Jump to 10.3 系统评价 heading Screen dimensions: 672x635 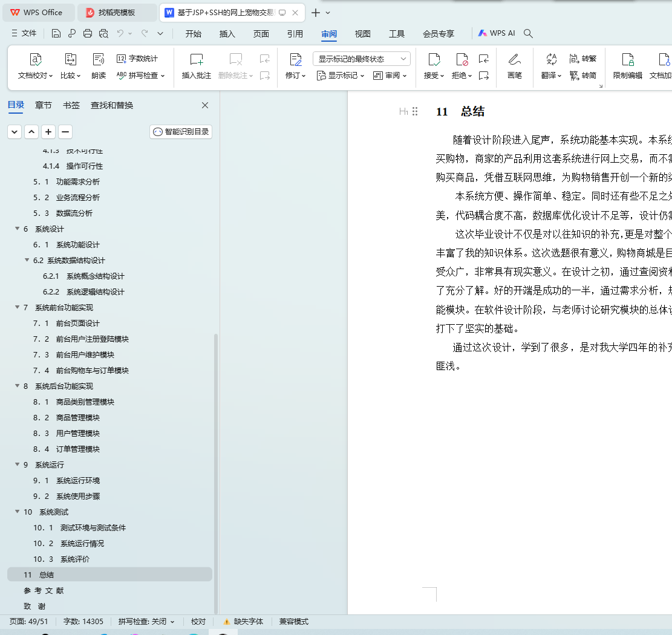(x=61, y=559)
